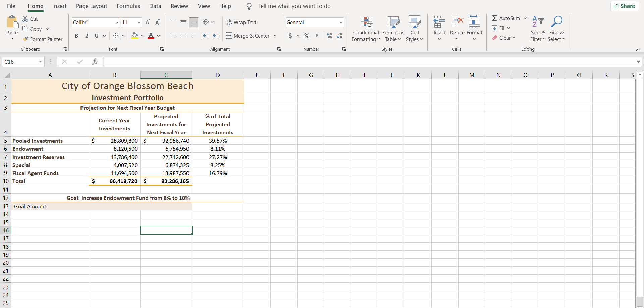Switch to the Formulas tab
Screen dimensions: 644x308
[x=128, y=6]
